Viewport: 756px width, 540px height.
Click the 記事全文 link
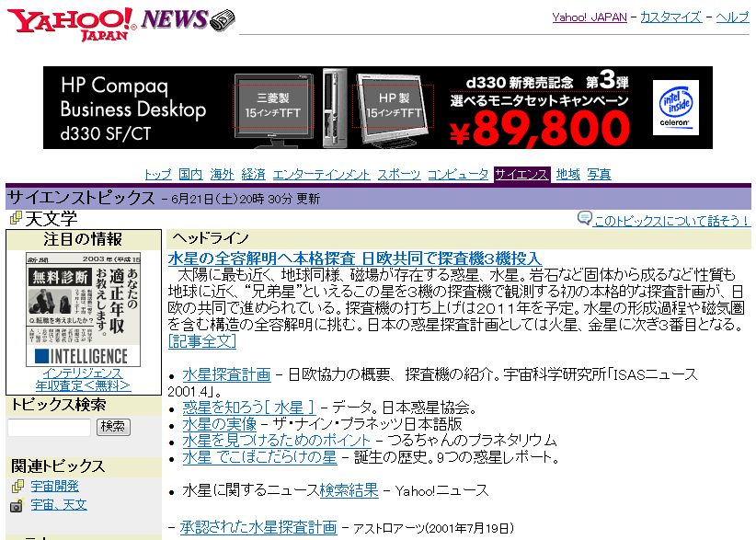coord(202,341)
